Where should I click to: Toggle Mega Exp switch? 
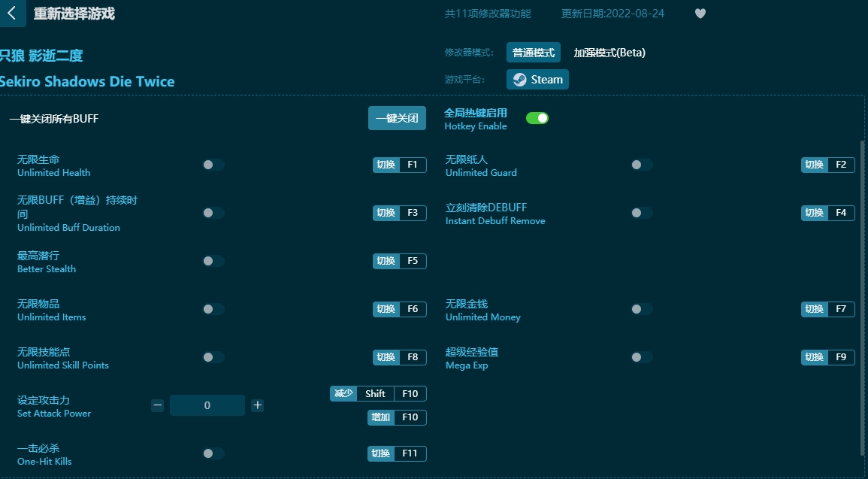(x=642, y=357)
